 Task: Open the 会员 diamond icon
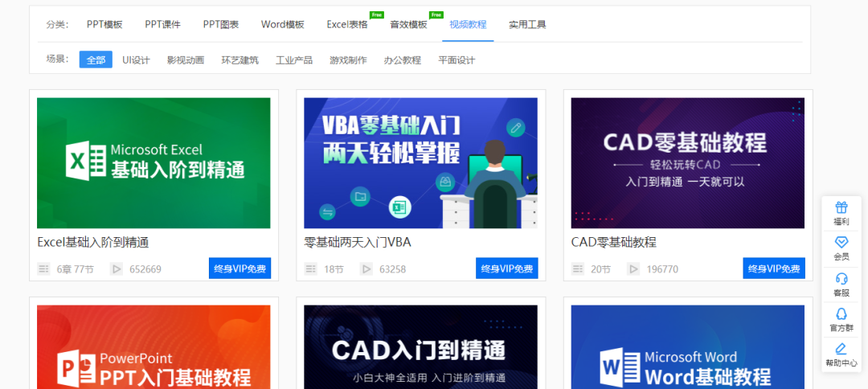coord(841,243)
